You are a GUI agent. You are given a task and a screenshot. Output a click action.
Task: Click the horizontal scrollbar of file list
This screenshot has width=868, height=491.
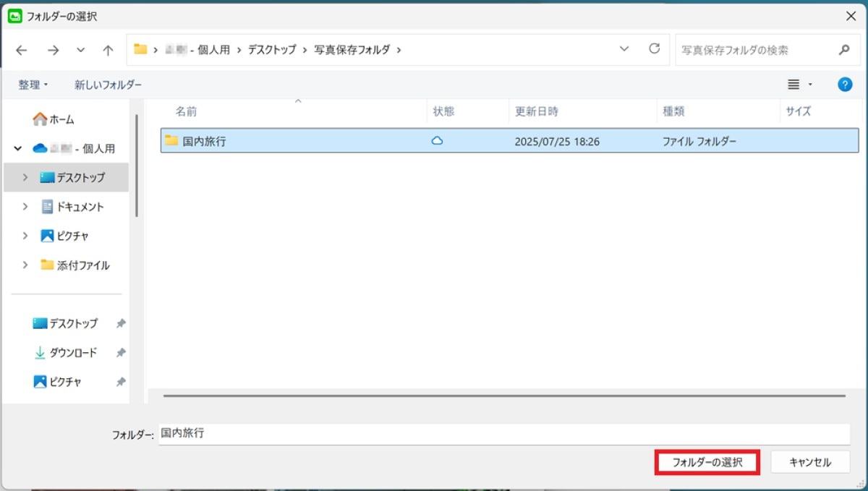coord(503,396)
